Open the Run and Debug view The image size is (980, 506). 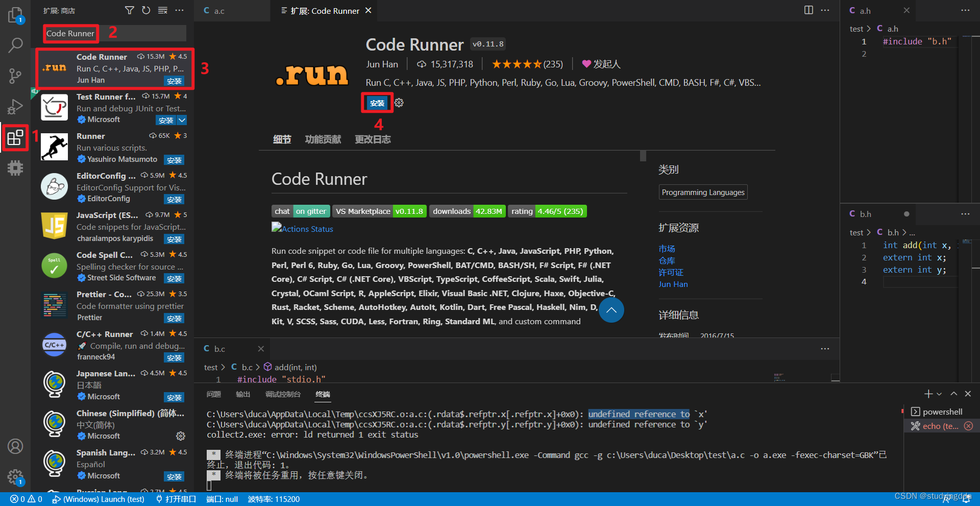click(15, 107)
